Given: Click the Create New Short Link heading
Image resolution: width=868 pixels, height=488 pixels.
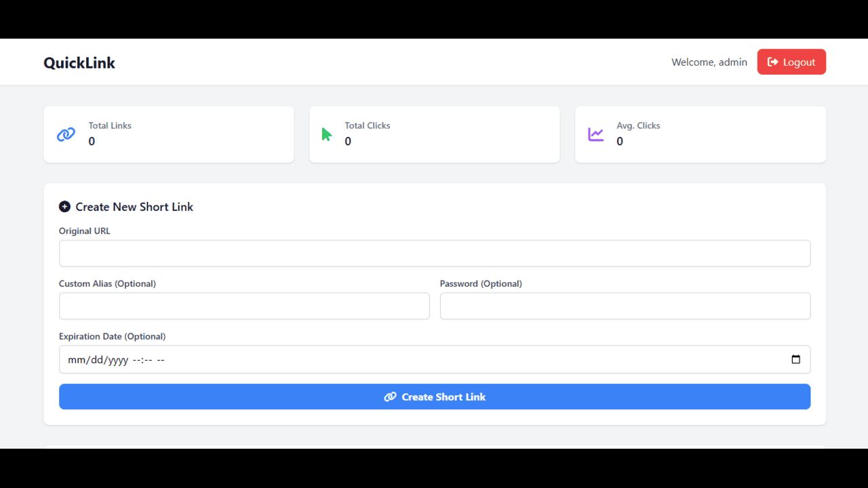Looking at the screenshot, I should click(x=134, y=207).
